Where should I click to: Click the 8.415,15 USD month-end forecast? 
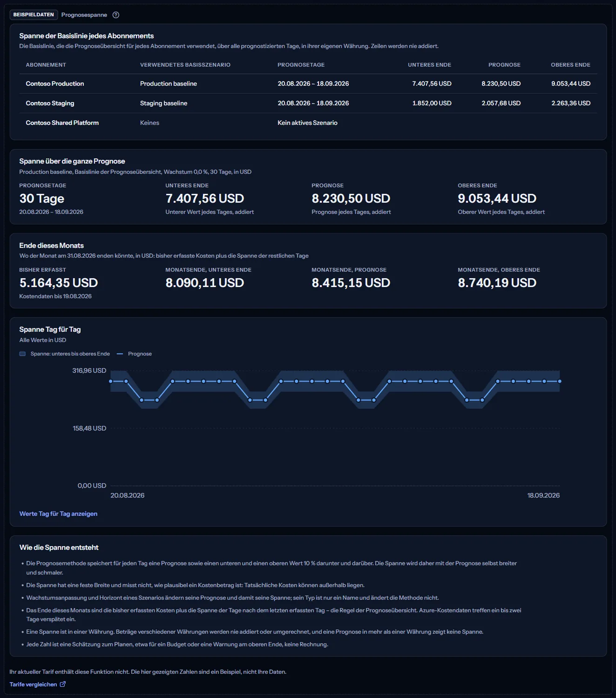(x=351, y=283)
